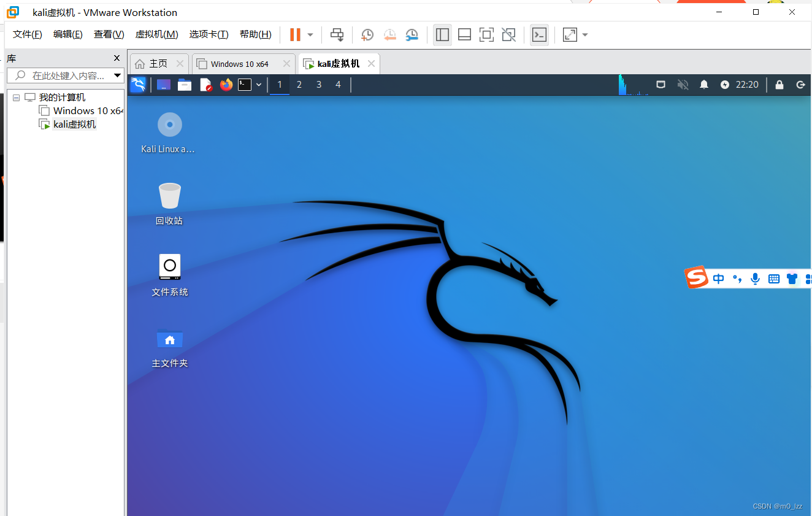812x516 pixels.
Task: Switch to workspace 2
Action: (x=299, y=85)
